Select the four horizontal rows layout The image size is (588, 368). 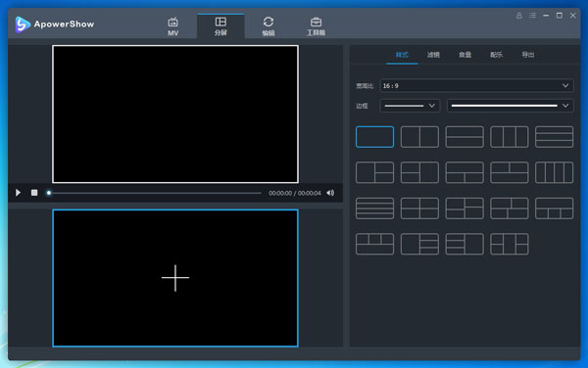pos(374,208)
